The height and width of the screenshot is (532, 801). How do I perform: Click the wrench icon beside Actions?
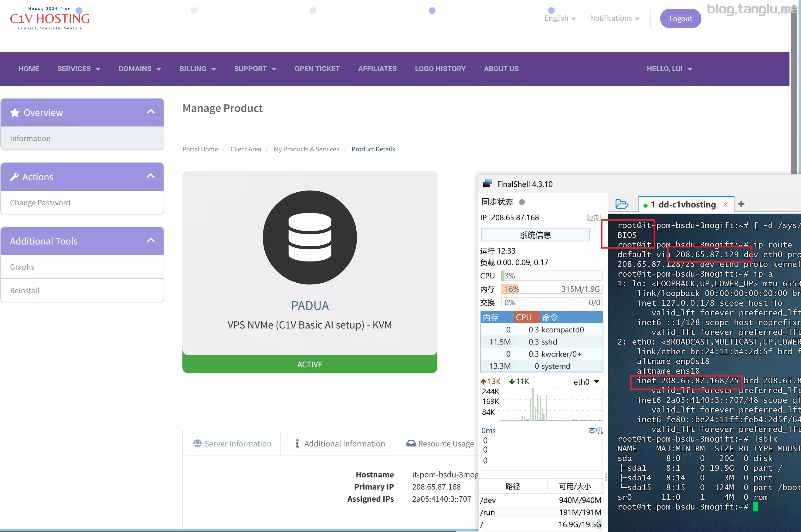click(14, 177)
